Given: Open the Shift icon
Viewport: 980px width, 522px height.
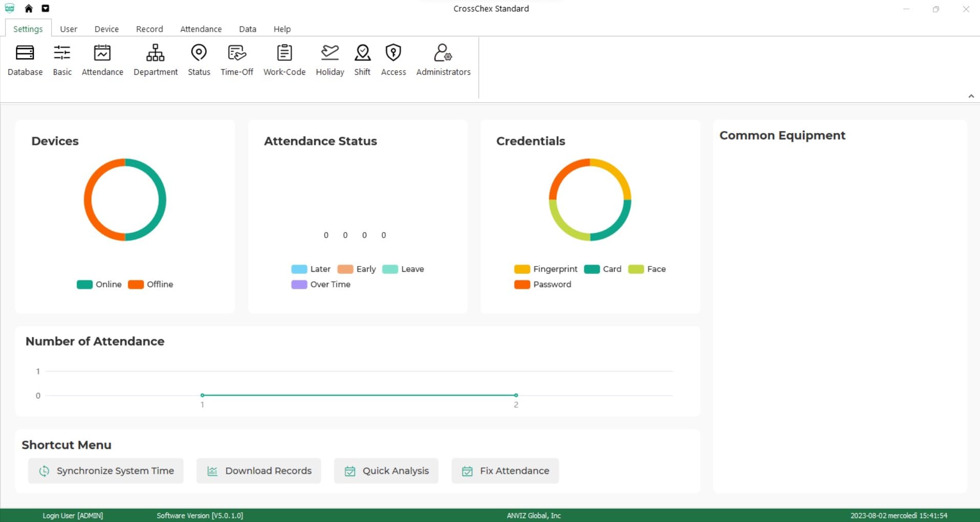Looking at the screenshot, I should click(362, 60).
